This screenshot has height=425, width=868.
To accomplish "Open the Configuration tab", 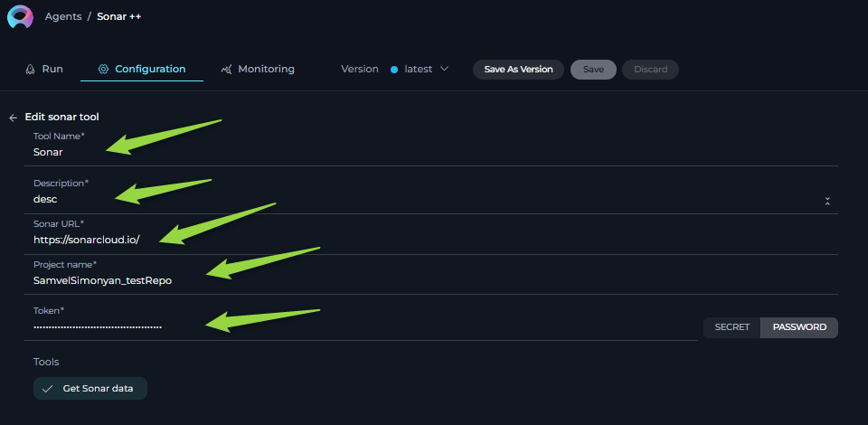I will (142, 69).
